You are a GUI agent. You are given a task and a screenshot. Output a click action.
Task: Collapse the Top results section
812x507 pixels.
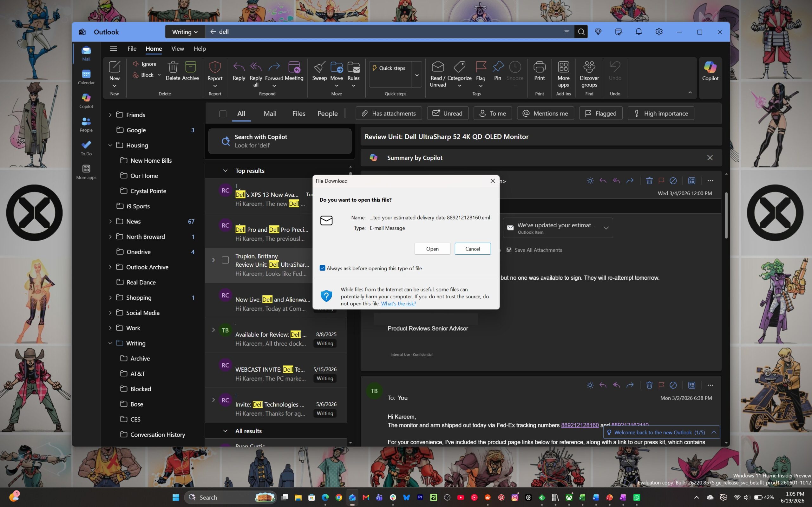(226, 171)
